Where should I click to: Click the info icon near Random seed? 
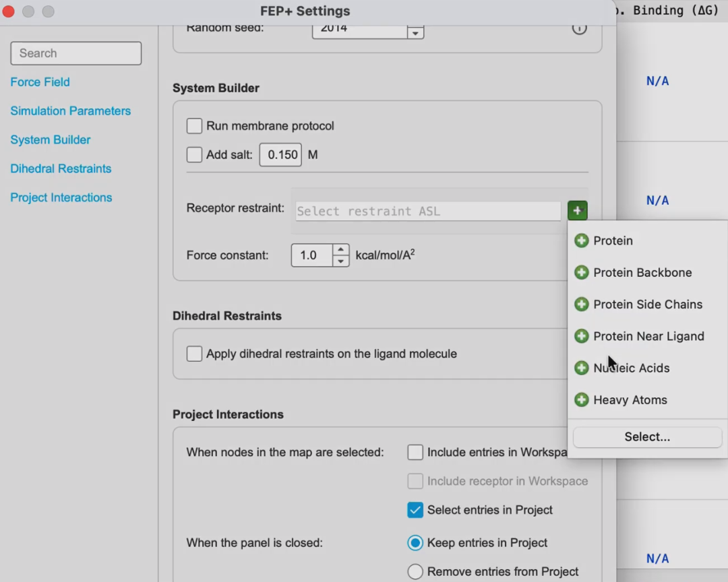pos(579,28)
